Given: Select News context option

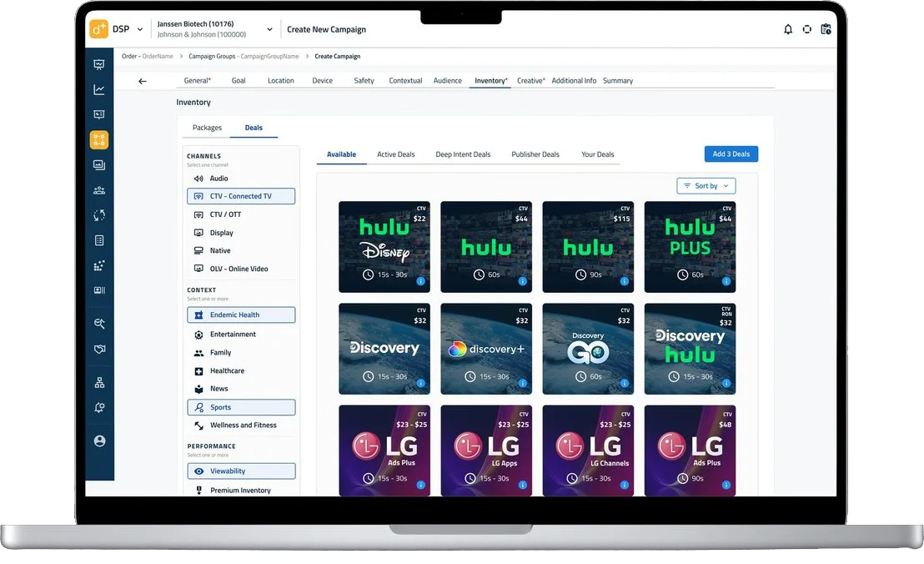Looking at the screenshot, I should (241, 389).
